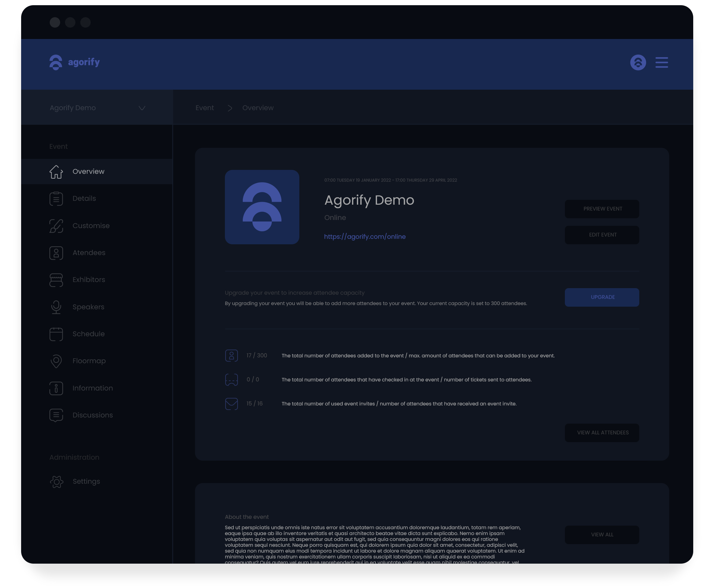Viewport: 715px width, 588px height.
Task: Click the Online location label
Action: pos(335,218)
